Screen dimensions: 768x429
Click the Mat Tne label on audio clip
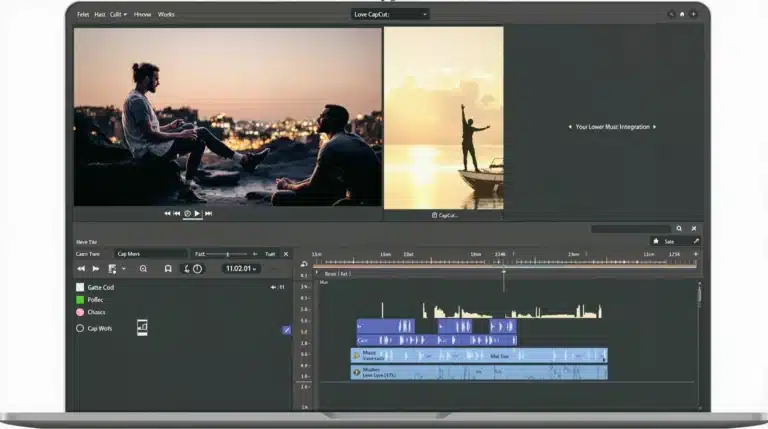click(499, 357)
